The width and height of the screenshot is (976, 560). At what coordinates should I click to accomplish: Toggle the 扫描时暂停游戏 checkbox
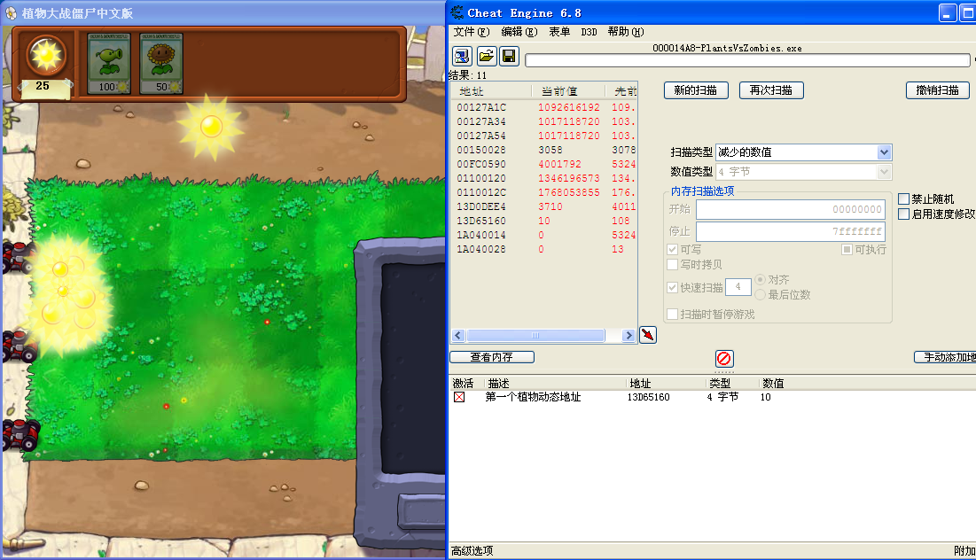tap(672, 315)
